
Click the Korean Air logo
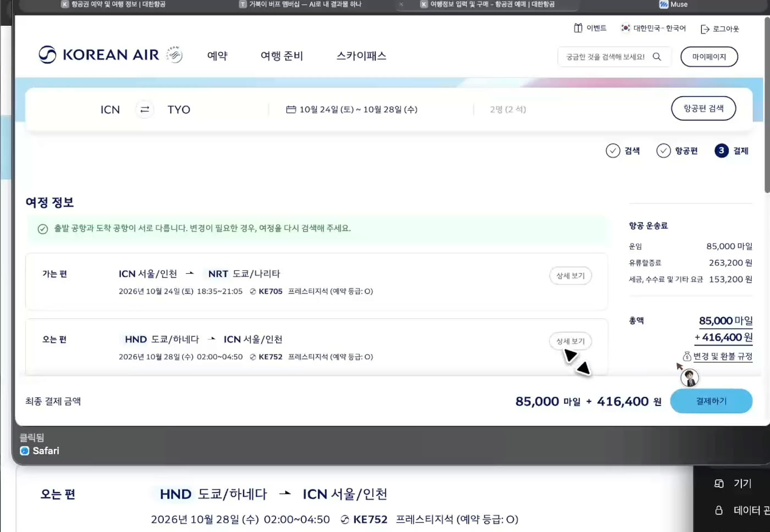point(98,55)
